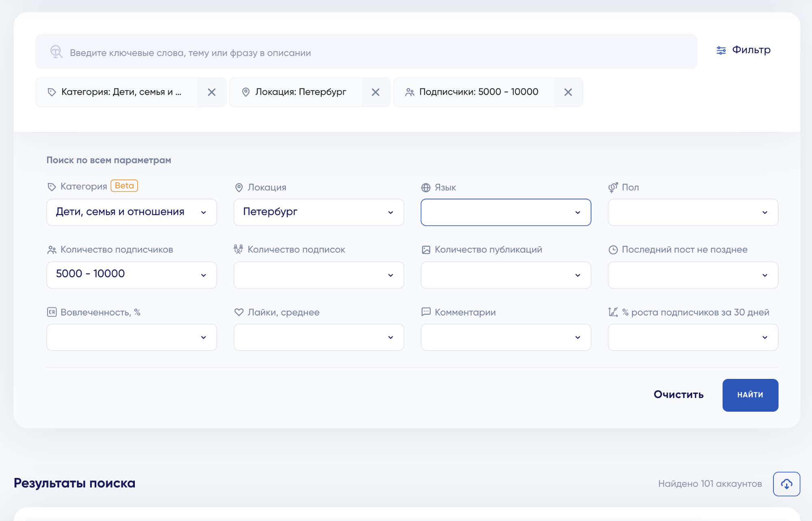This screenshot has width=812, height=521.
Task: Click the Категория: Дети, семья chip text
Action: 121,92
